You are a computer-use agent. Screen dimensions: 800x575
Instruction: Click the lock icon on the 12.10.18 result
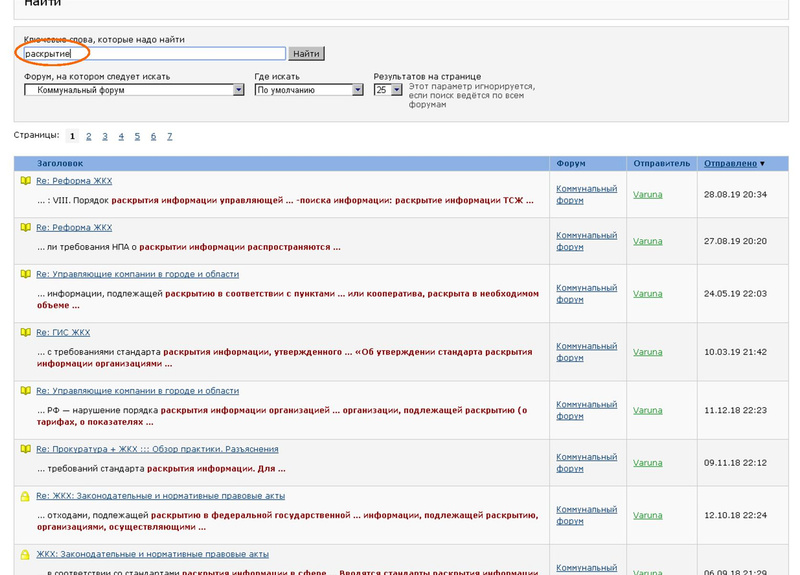[x=26, y=496]
